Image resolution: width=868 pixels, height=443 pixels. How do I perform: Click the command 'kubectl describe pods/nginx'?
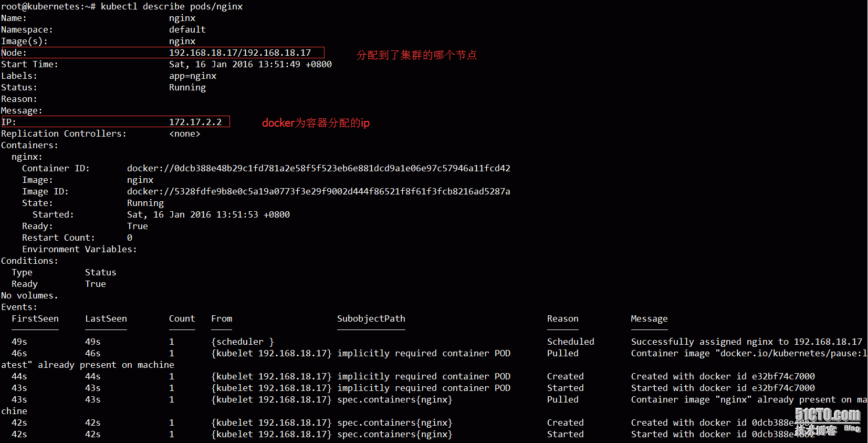pyautogui.click(x=172, y=7)
